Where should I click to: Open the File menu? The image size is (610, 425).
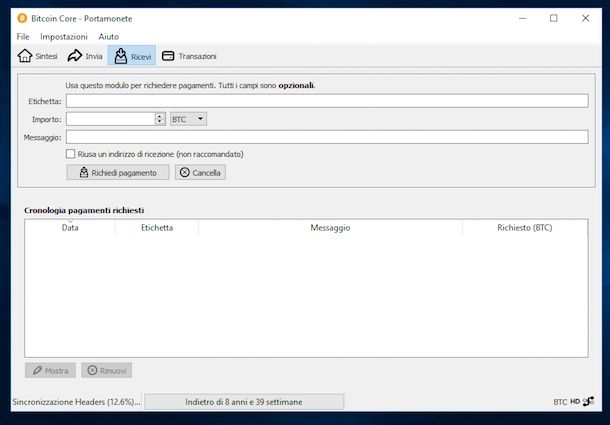(23, 36)
